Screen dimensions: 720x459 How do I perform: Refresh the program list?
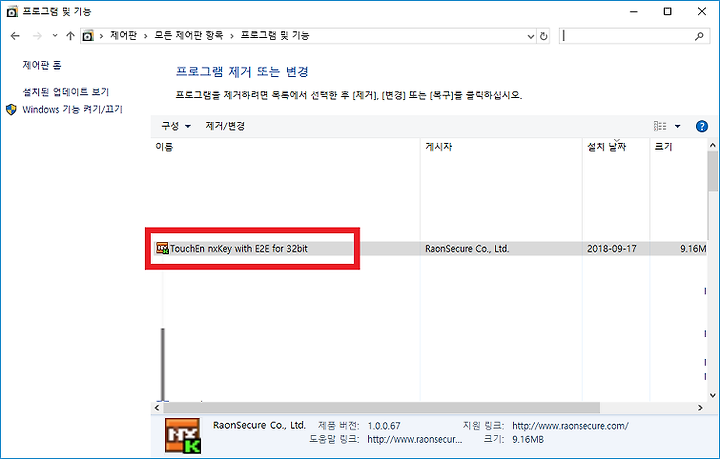pyautogui.click(x=544, y=36)
